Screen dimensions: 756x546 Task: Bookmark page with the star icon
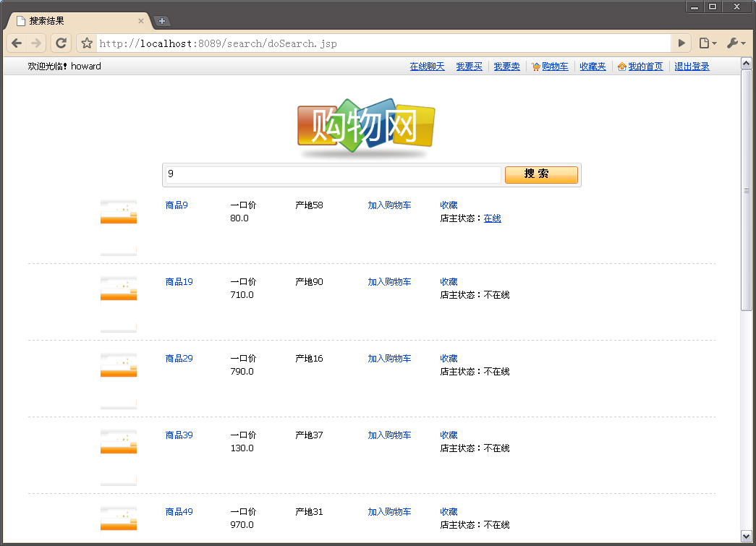[87, 43]
